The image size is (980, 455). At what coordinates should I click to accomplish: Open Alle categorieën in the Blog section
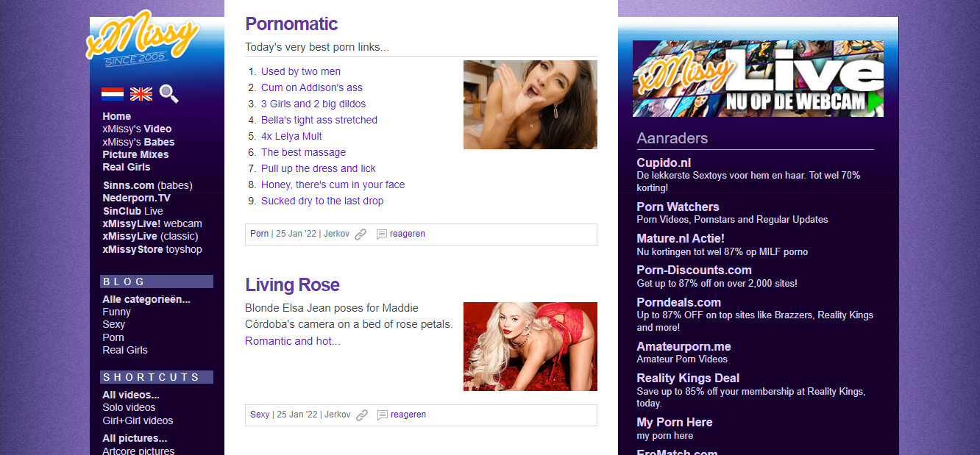coord(146,299)
